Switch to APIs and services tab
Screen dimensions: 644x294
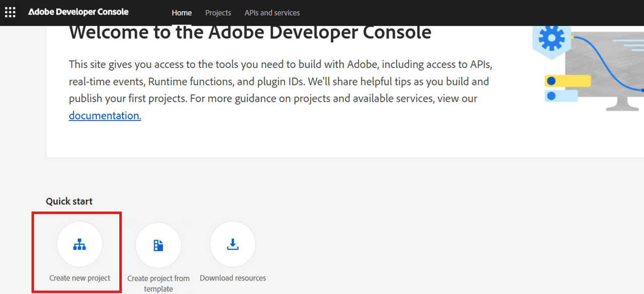272,13
